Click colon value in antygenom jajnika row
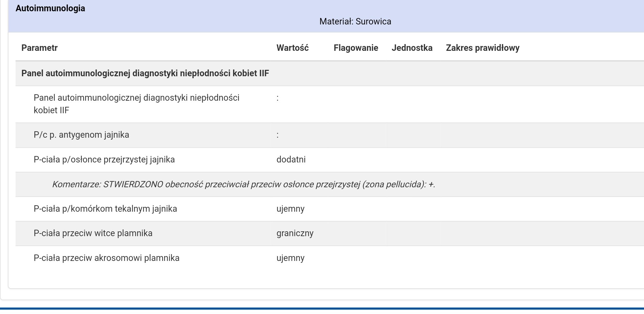 click(277, 135)
